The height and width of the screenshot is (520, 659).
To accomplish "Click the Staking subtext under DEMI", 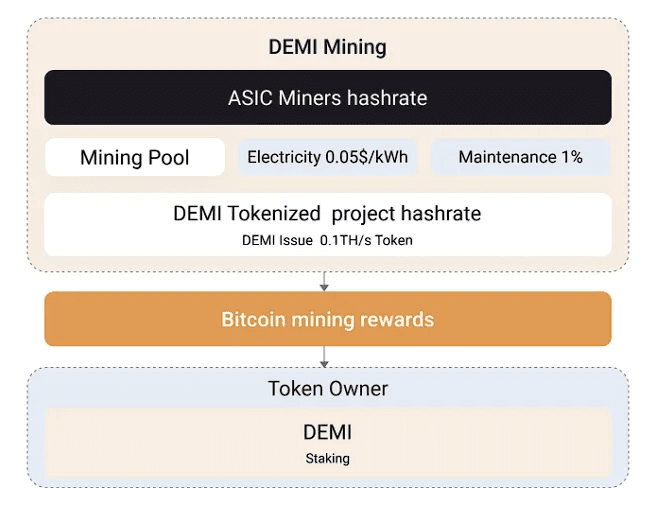I will (x=327, y=458).
